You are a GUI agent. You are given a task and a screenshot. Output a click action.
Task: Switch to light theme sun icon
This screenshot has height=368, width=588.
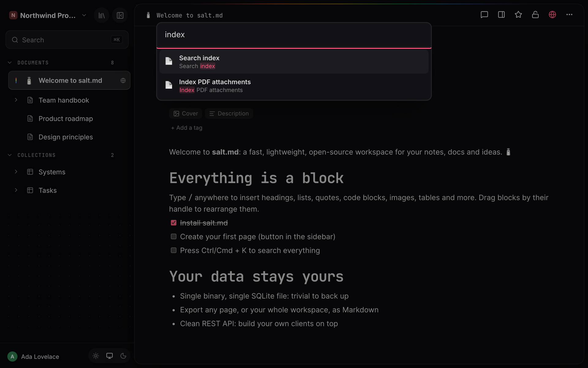[x=96, y=356]
